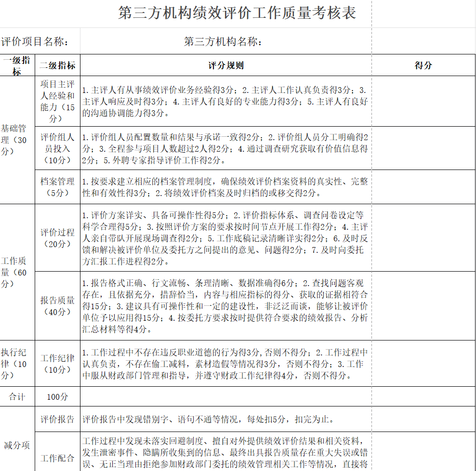Click the 减分项 cell
The image size is (476, 471).
tap(17, 444)
